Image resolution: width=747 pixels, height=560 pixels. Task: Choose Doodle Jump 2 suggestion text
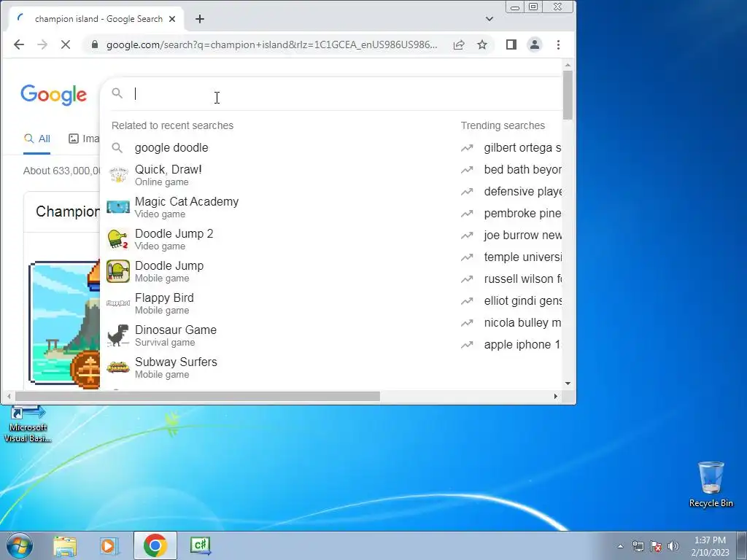point(174,233)
